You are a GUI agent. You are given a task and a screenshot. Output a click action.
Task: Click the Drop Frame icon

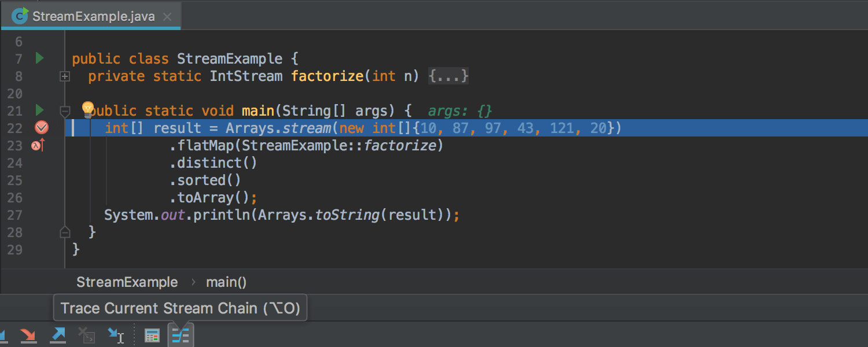click(87, 335)
